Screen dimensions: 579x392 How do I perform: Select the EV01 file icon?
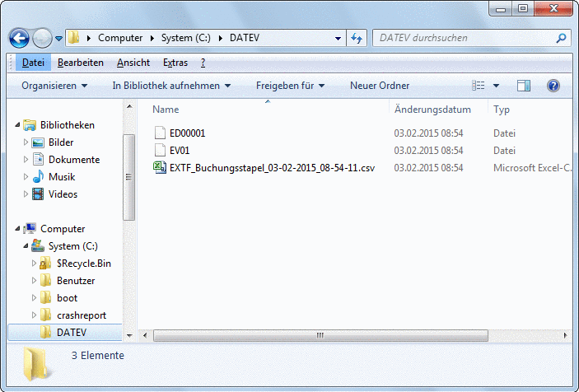coord(160,150)
